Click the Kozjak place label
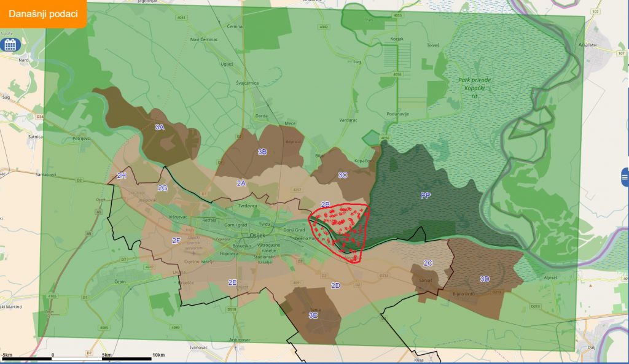This screenshot has height=364, width=629. [x=397, y=39]
